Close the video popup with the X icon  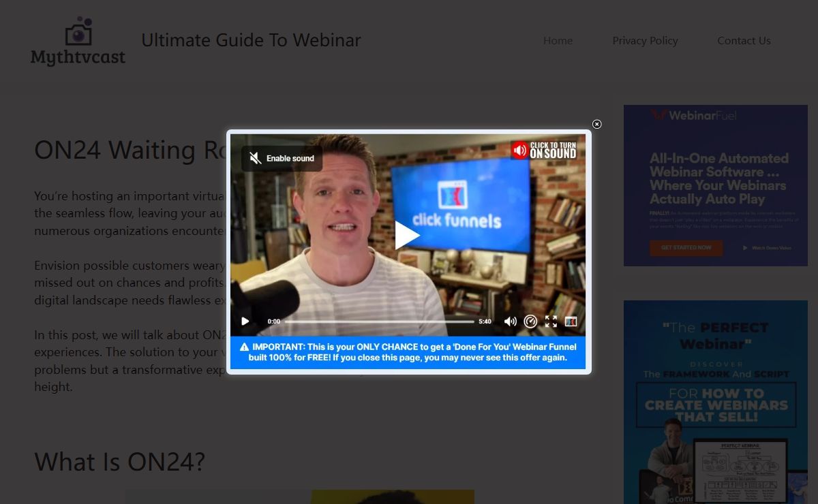tap(597, 124)
